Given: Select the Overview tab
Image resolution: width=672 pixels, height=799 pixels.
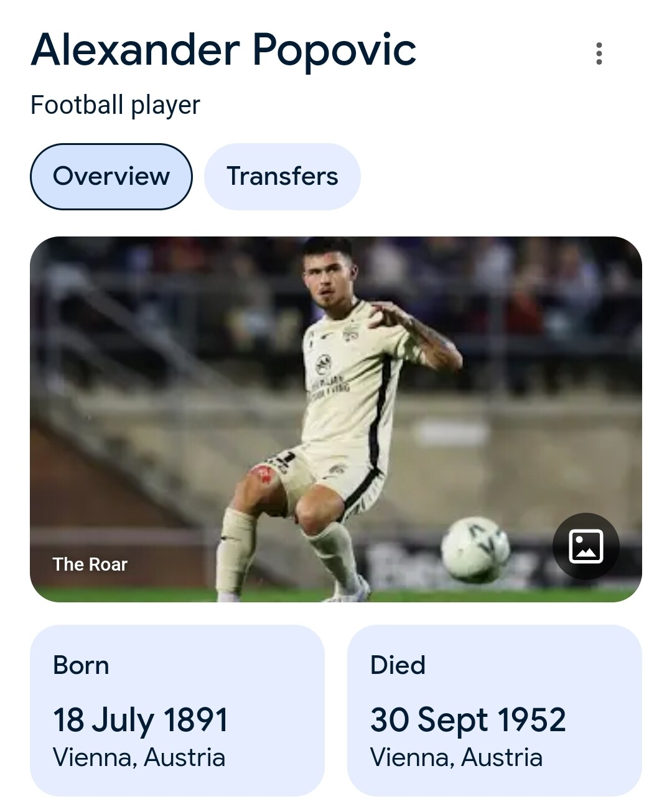Looking at the screenshot, I should tap(111, 177).
